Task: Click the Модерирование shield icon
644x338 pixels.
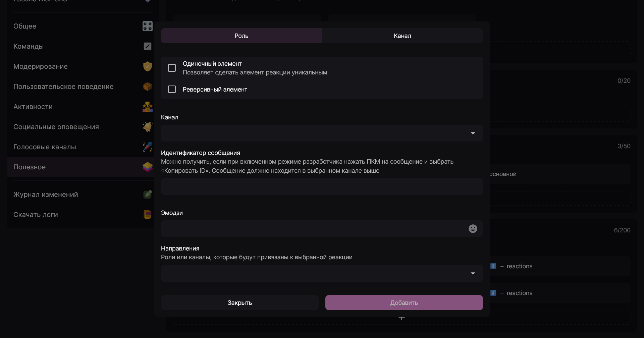Action: (x=147, y=66)
